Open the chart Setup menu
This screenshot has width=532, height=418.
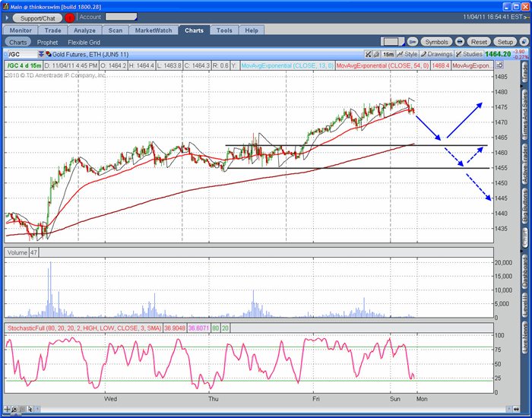[x=505, y=42]
